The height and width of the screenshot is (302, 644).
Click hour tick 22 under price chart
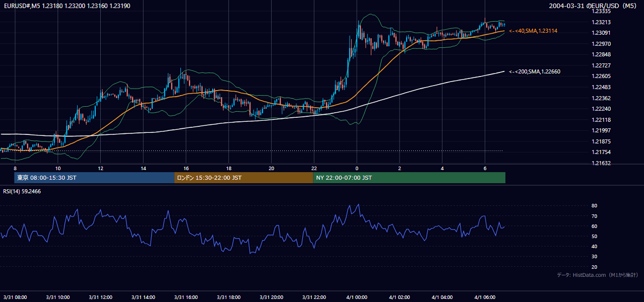click(x=314, y=168)
